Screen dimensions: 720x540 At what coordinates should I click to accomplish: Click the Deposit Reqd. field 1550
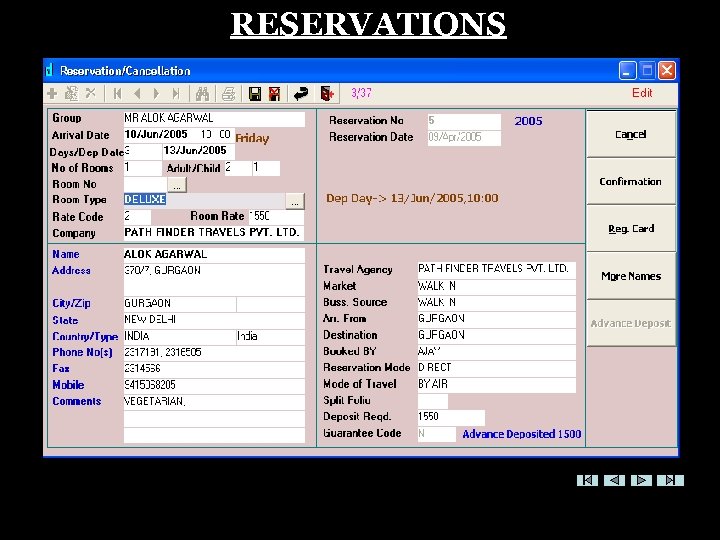click(451, 417)
